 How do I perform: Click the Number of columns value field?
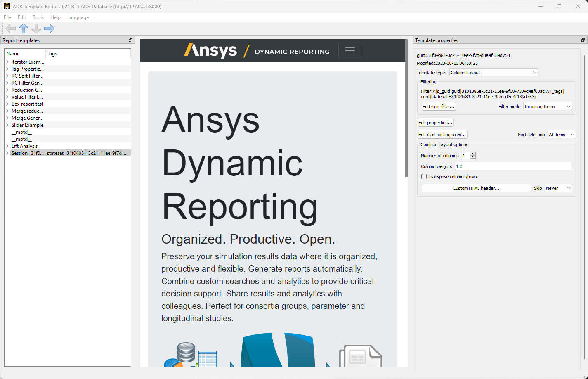pos(466,156)
